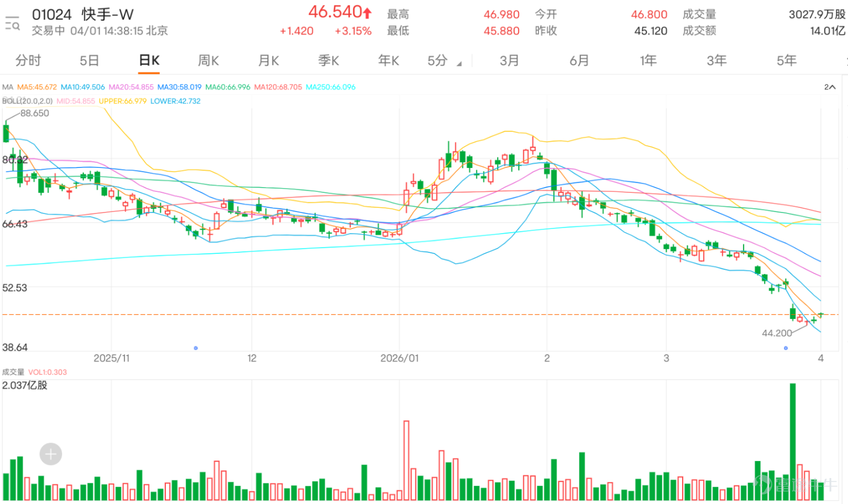Select the 月K tab
Screen dimensions: 848x504
268,60
